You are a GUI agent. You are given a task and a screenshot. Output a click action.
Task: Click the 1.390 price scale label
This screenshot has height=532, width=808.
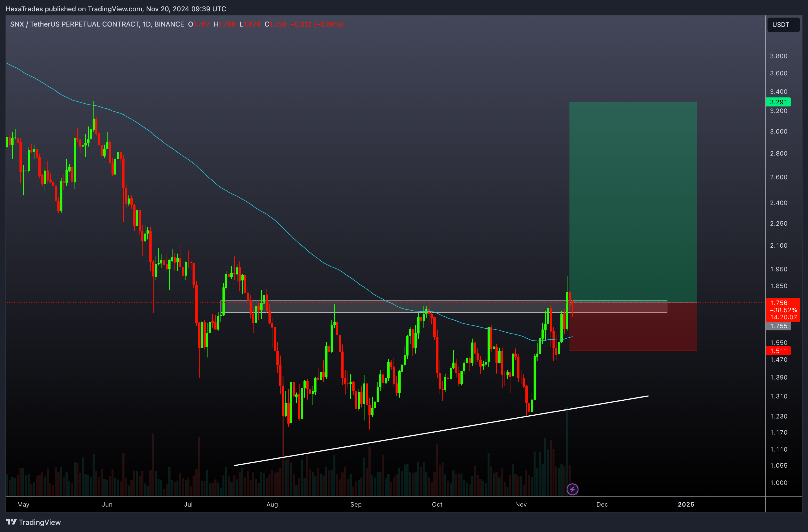778,377
